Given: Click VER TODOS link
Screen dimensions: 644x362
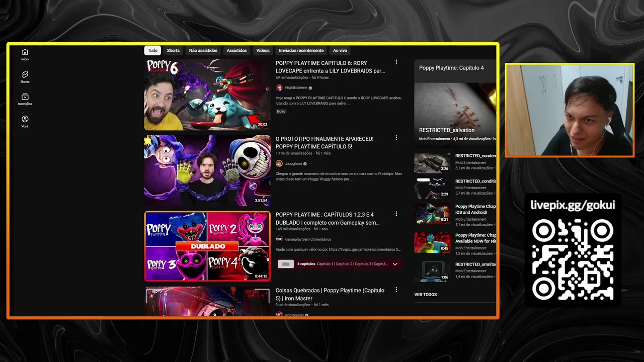Looking at the screenshot, I should pyautogui.click(x=426, y=295).
